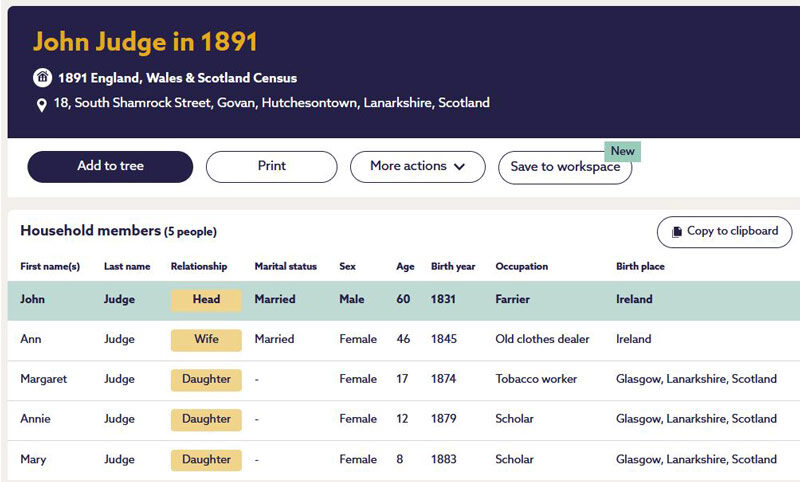Image resolution: width=800 pixels, height=482 pixels.
Task: Click the census house icon
Action: point(42,78)
